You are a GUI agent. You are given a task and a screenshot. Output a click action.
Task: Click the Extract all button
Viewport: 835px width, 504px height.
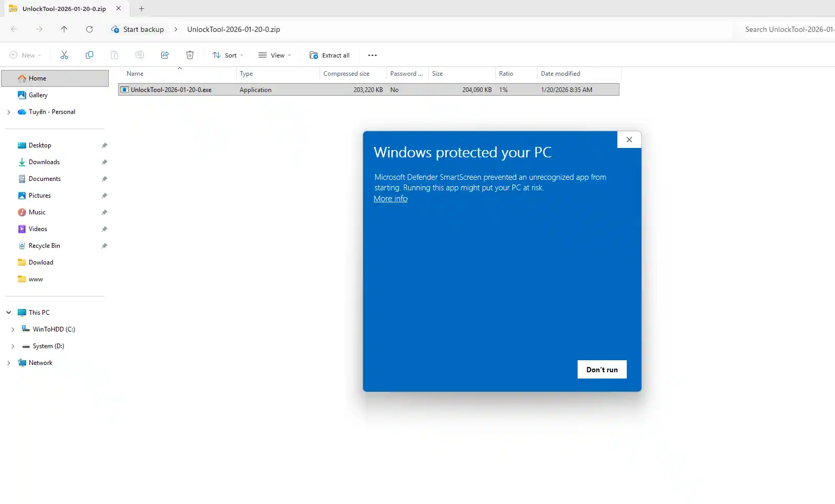point(330,55)
